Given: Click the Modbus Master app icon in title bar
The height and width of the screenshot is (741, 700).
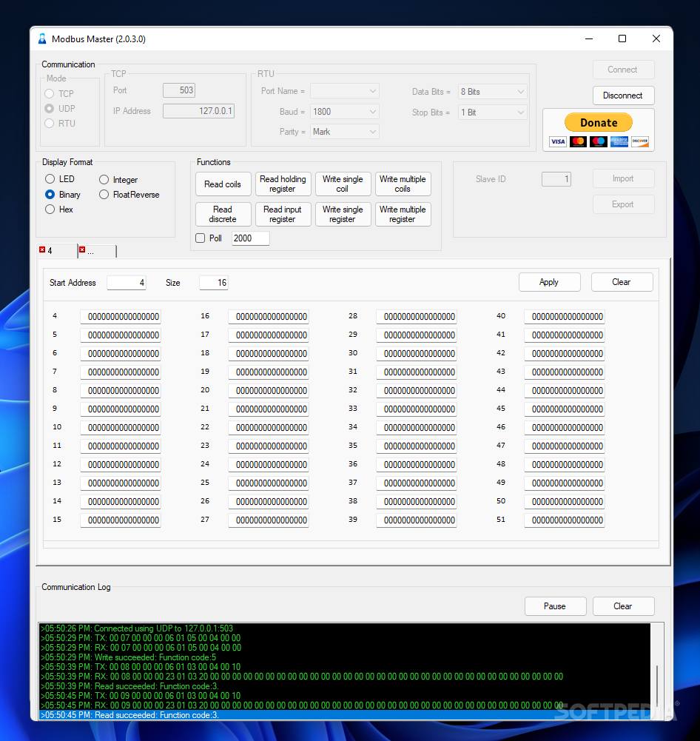Looking at the screenshot, I should coord(42,38).
